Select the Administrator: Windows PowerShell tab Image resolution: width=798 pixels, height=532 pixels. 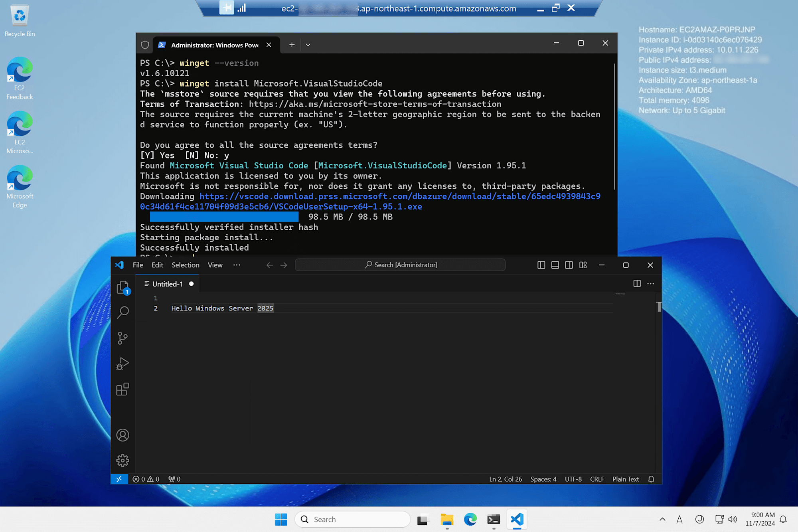pos(215,45)
